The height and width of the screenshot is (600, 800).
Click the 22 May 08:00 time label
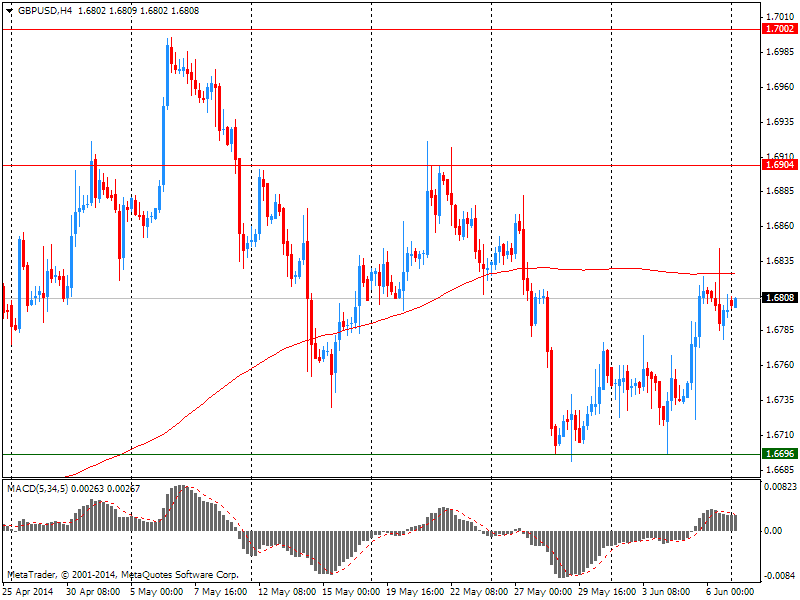coord(480,592)
